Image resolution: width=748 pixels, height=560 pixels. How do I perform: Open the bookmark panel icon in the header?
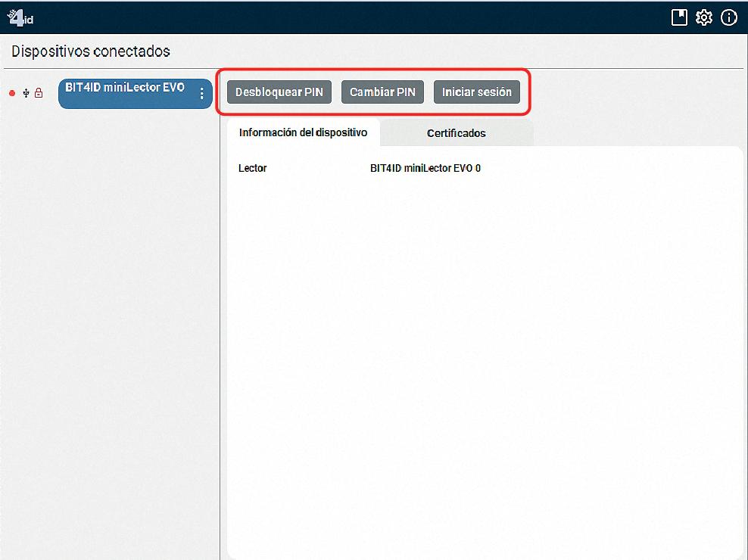679,17
